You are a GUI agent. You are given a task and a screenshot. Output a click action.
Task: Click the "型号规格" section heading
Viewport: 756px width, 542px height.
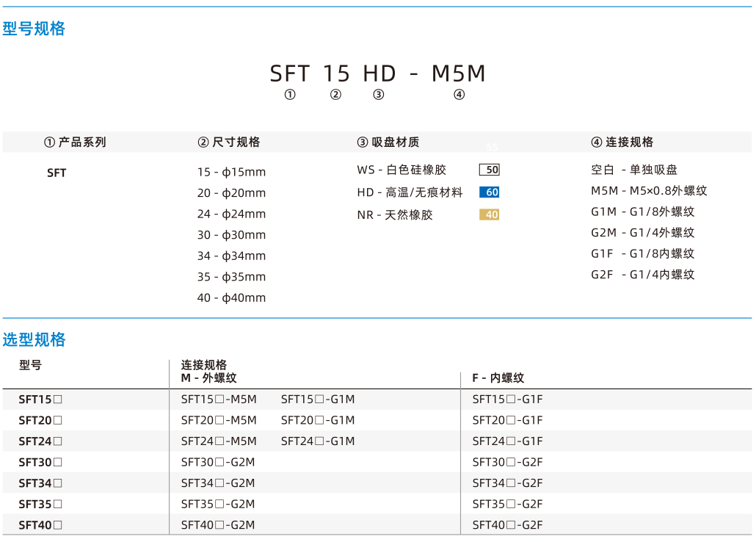(34, 29)
